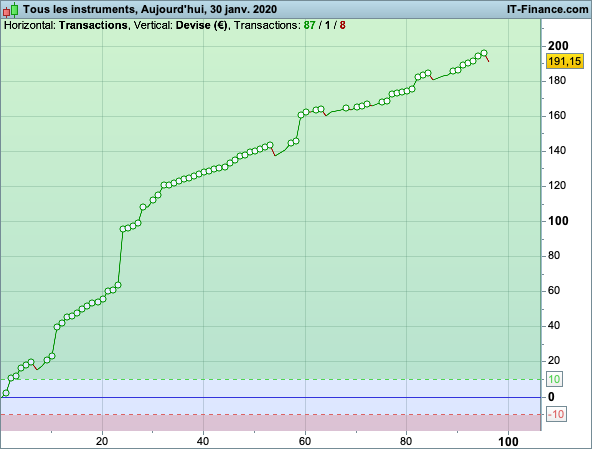Viewport: 592px width, 449px height.
Task: Click the 100 horizontal axis label
Action: point(508,441)
